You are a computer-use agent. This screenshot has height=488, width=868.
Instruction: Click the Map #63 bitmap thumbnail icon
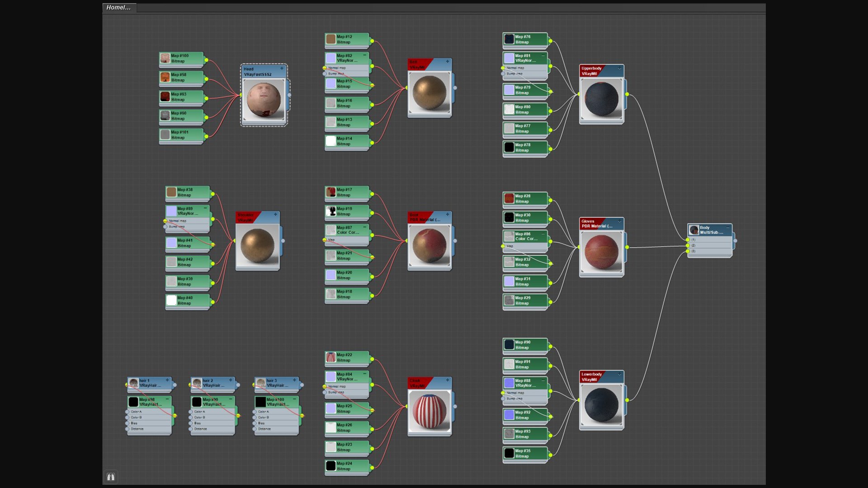(165, 97)
